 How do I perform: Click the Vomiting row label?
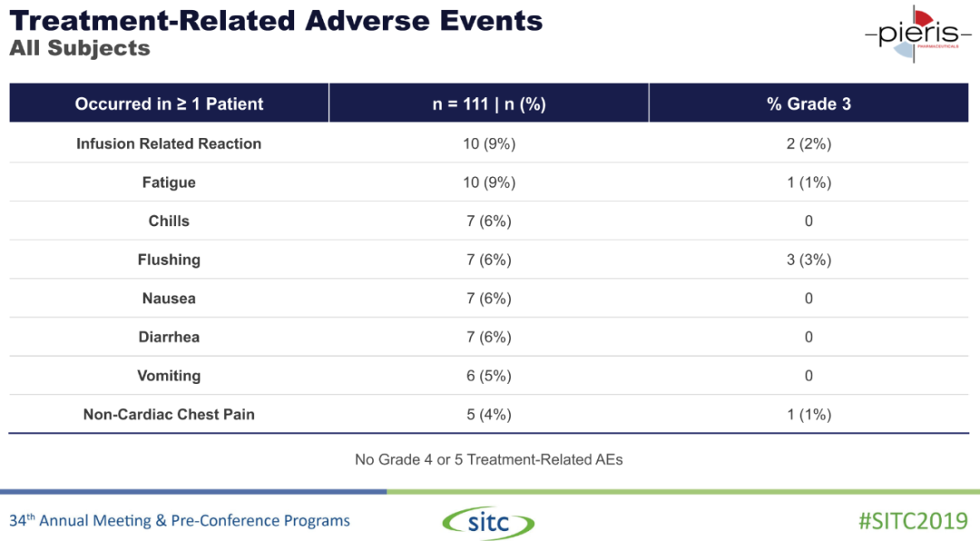click(169, 376)
